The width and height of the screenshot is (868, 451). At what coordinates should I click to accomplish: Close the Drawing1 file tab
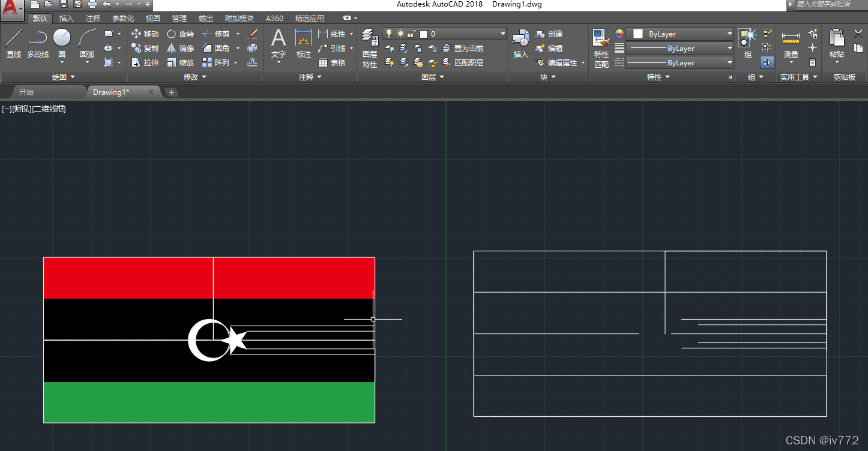pos(151,92)
